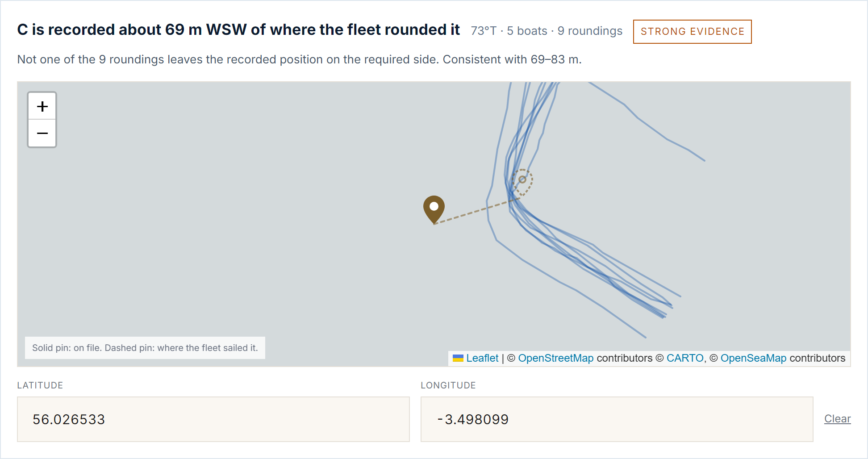Click the Latitude input field

coord(213,419)
